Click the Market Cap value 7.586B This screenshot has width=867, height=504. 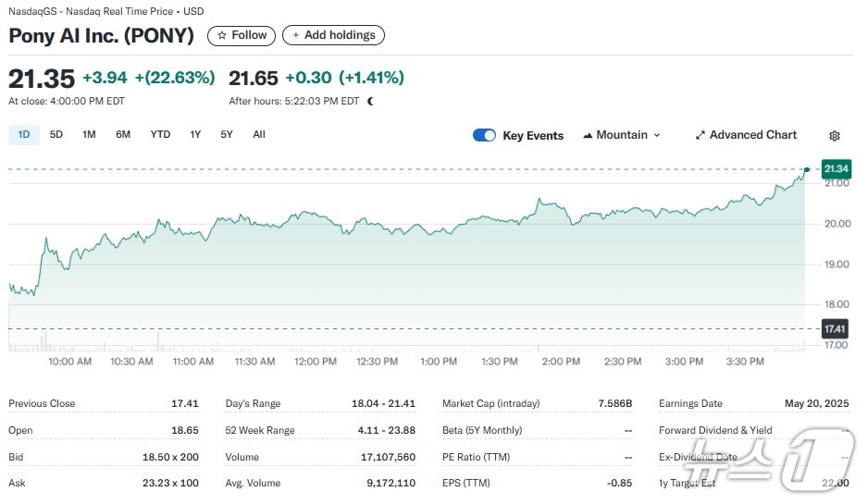(x=615, y=404)
